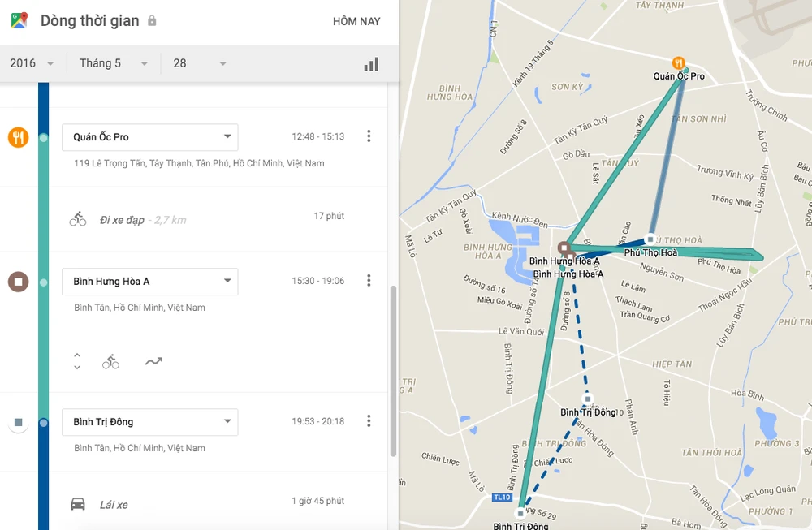Open more options for Bình Trị Đông entry
Viewport: 812px width, 530px height.
(369, 421)
